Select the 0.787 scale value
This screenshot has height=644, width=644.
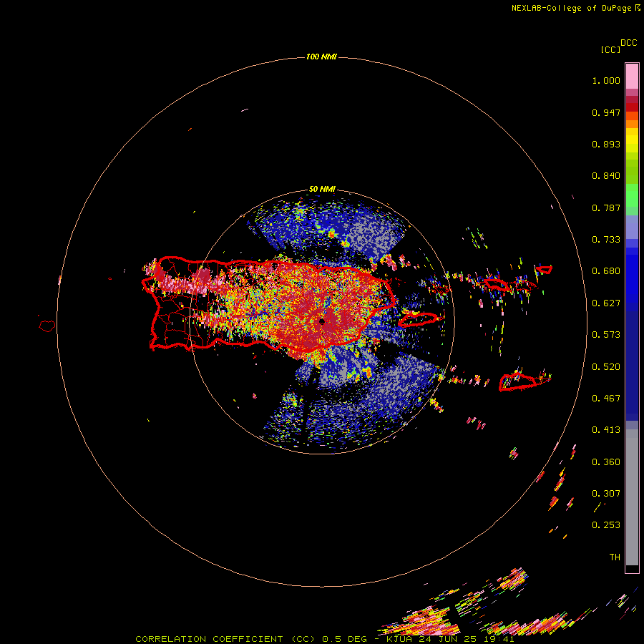pos(606,208)
